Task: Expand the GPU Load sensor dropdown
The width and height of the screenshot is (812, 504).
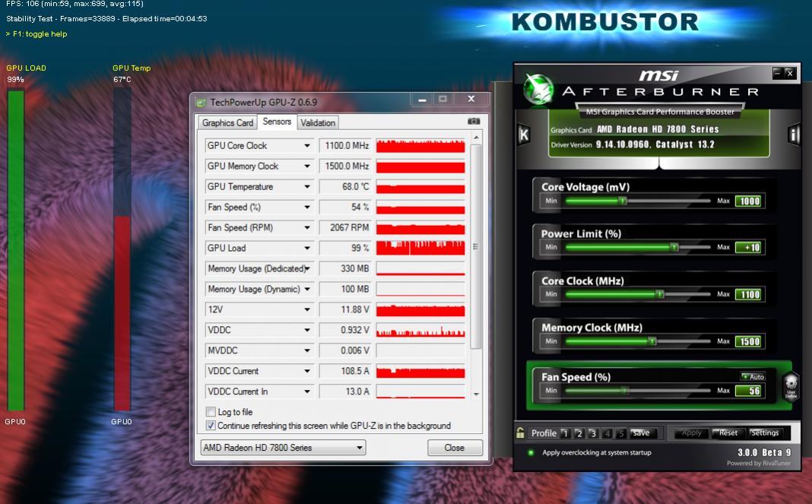Action: pos(307,248)
